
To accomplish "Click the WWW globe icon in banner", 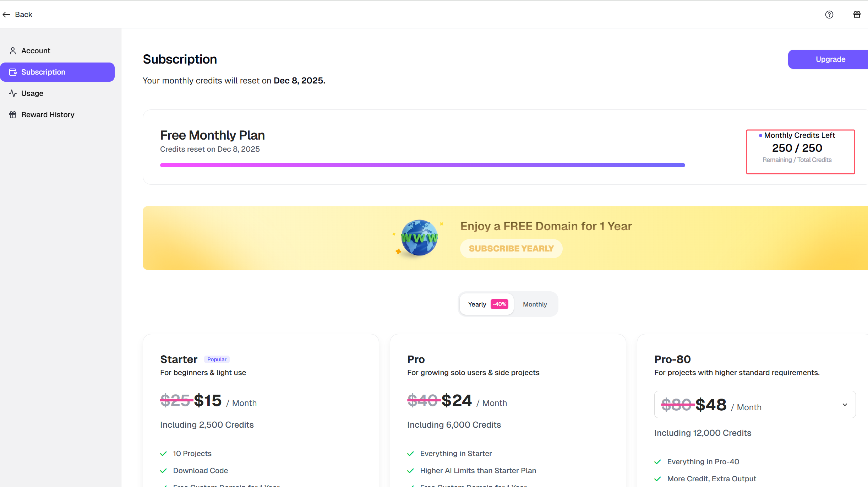I will point(419,238).
